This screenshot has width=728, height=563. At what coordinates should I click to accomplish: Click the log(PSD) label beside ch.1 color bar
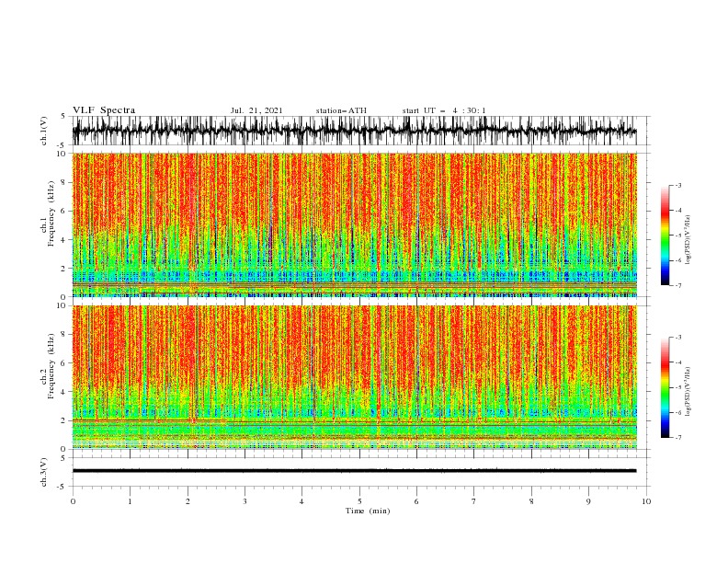[688, 240]
